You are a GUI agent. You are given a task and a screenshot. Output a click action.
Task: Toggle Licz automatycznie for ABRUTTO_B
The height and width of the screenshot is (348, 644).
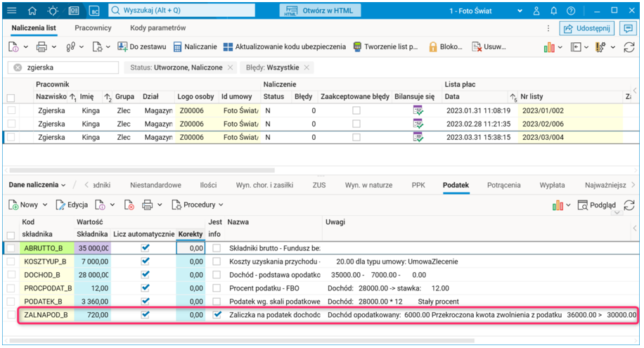145,247
